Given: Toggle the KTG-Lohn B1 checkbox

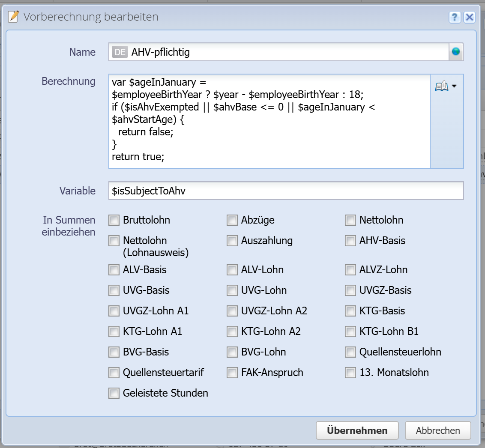Looking at the screenshot, I should click(350, 332).
